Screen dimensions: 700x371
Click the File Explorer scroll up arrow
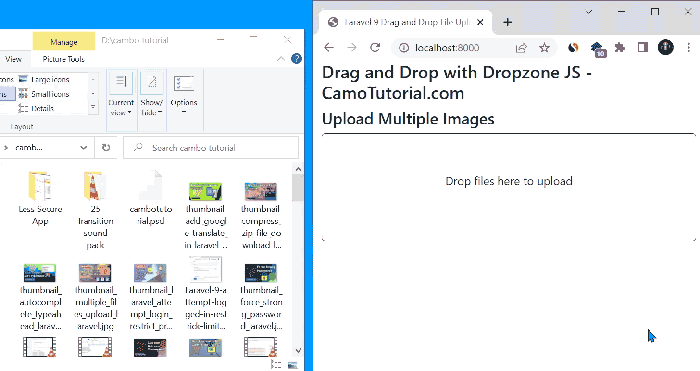(298, 169)
